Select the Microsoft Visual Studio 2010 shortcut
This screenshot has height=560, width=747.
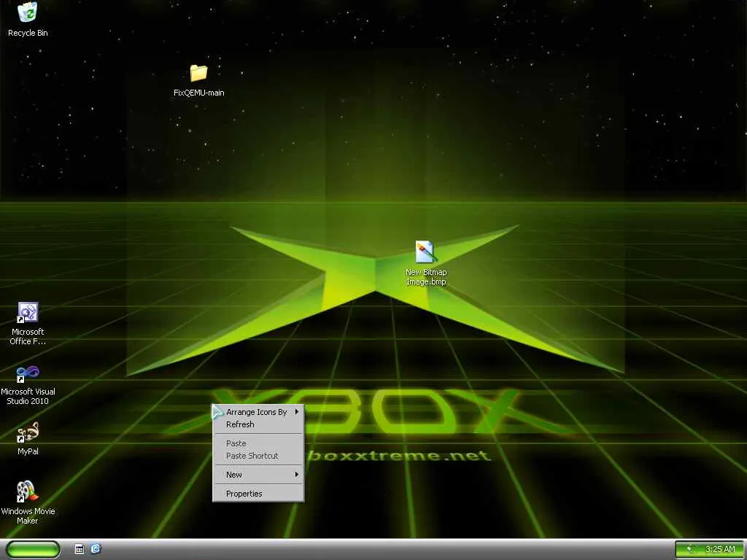coord(28,373)
